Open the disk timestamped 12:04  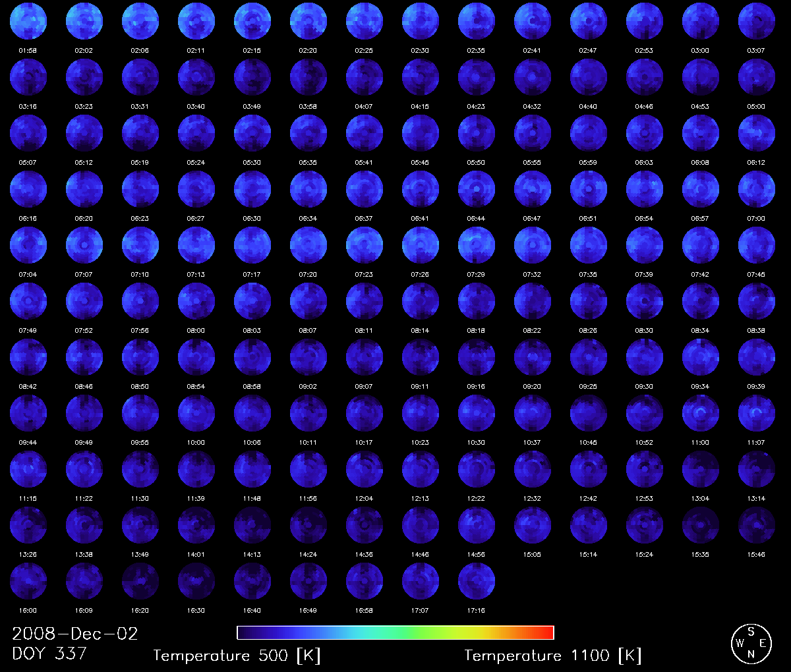pyautogui.click(x=365, y=469)
